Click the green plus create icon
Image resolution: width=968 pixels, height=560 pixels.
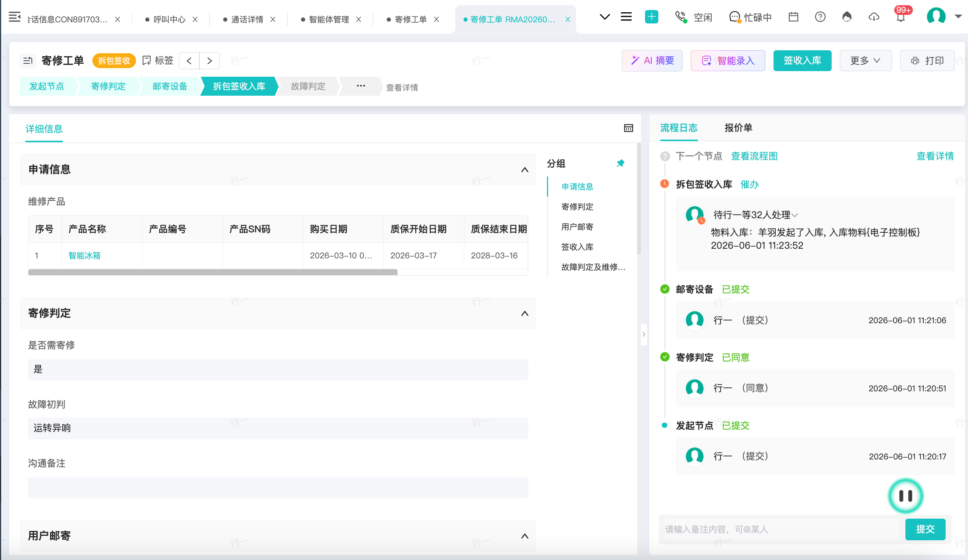click(651, 17)
